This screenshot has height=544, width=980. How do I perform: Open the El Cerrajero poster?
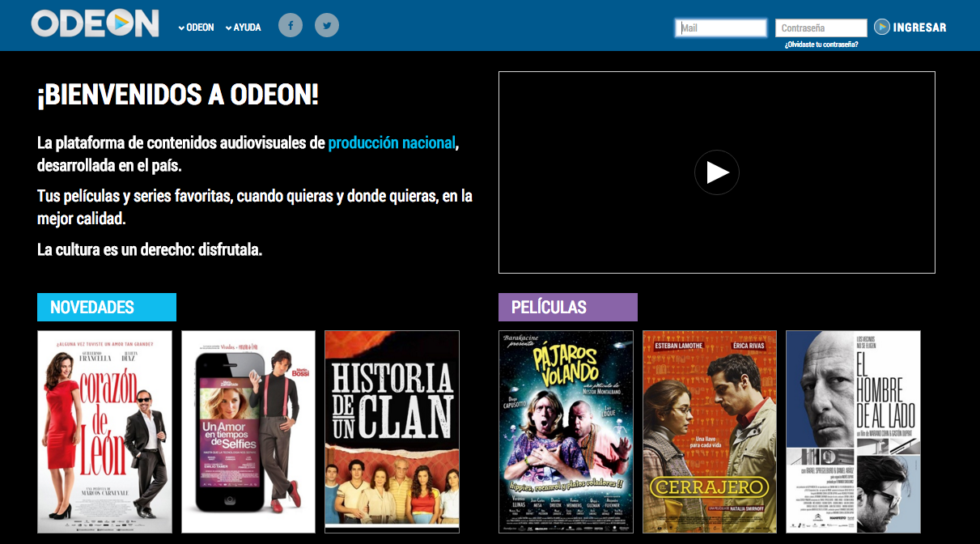click(x=710, y=432)
